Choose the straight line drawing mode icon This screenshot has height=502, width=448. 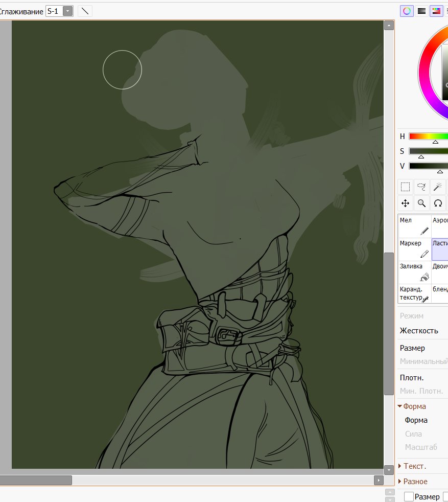click(85, 11)
